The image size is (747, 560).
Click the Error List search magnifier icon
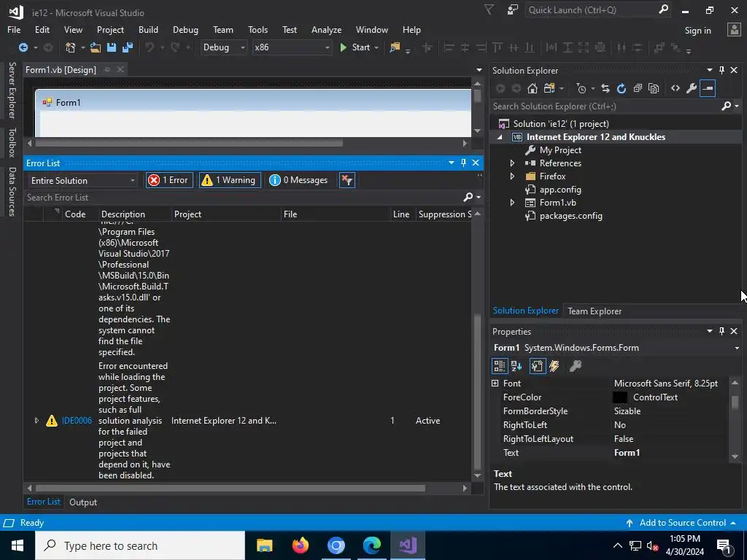468,197
